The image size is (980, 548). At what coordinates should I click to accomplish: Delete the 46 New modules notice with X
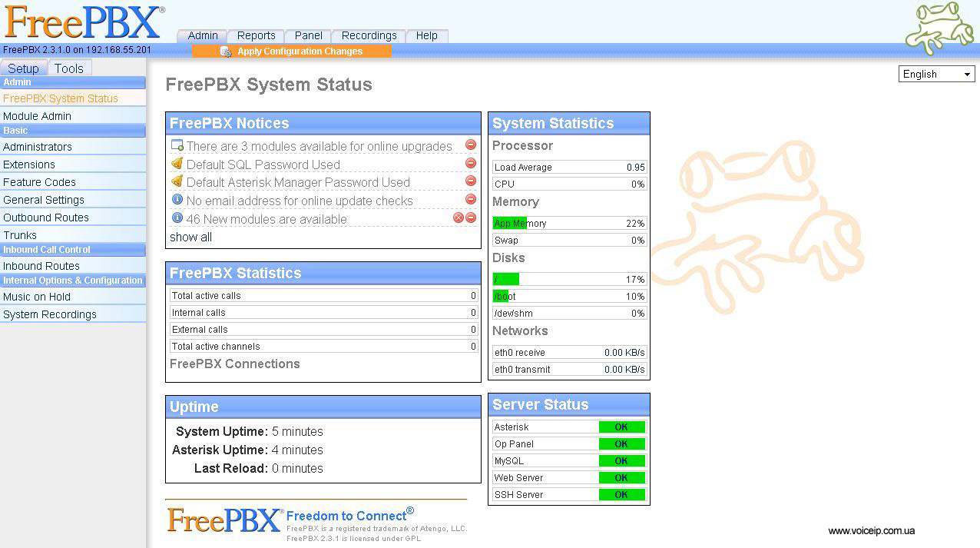click(x=459, y=218)
